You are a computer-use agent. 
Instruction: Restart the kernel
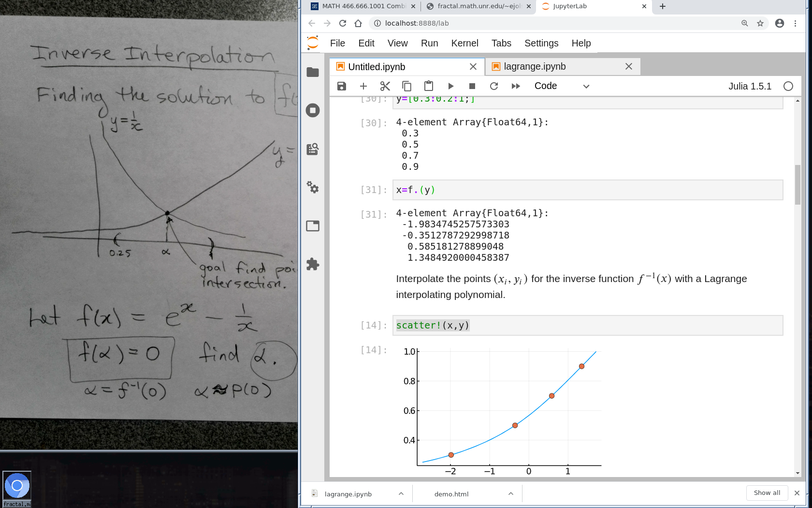[x=494, y=86]
